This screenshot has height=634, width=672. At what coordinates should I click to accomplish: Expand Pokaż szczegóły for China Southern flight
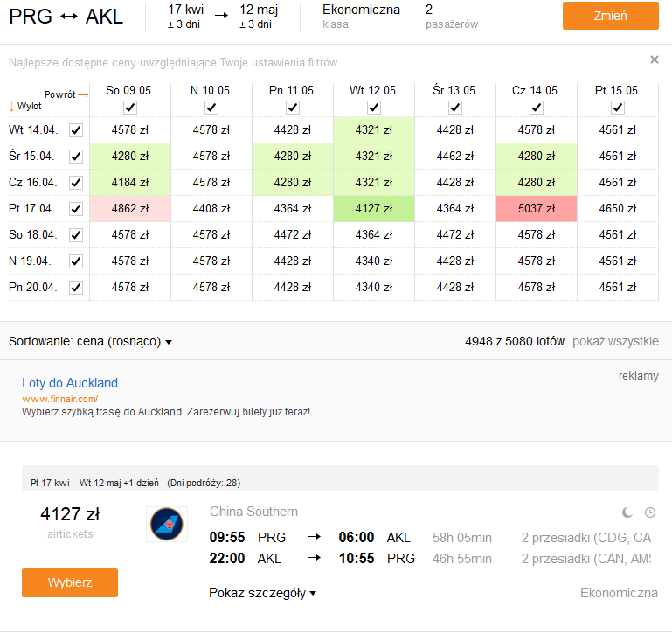pyautogui.click(x=262, y=593)
